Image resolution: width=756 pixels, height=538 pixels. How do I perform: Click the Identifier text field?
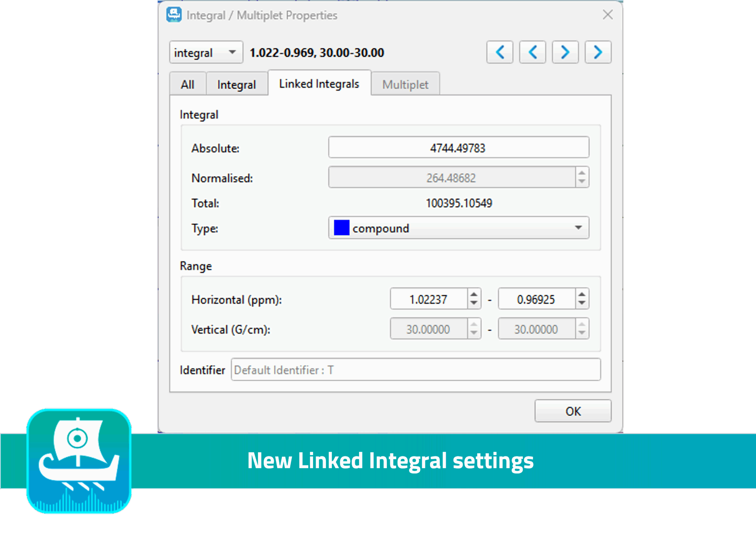416,370
